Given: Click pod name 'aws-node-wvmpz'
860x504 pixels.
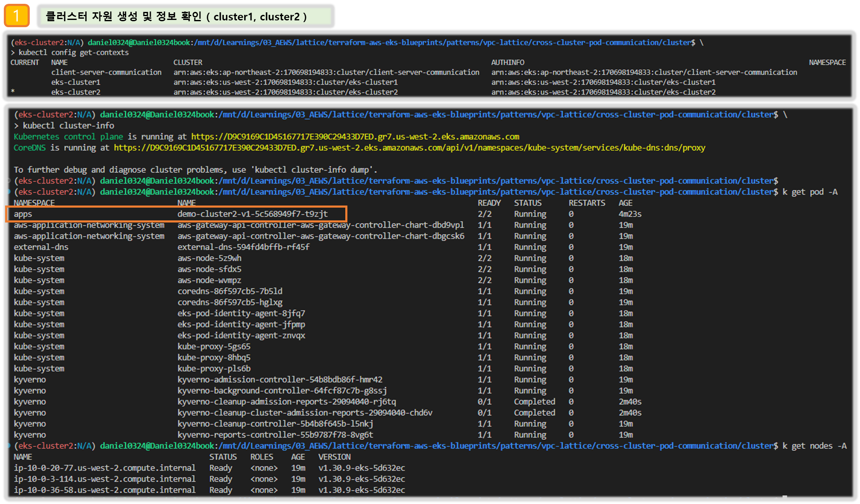Looking at the screenshot, I should [x=209, y=280].
